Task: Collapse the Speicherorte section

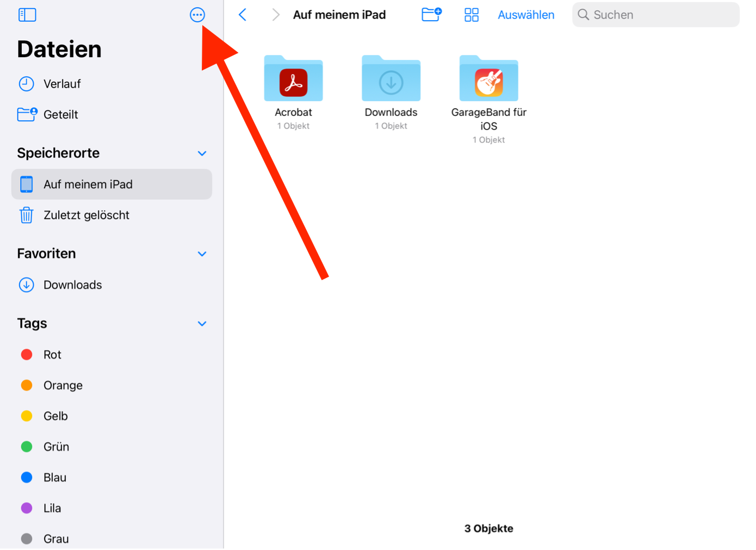Action: point(202,153)
